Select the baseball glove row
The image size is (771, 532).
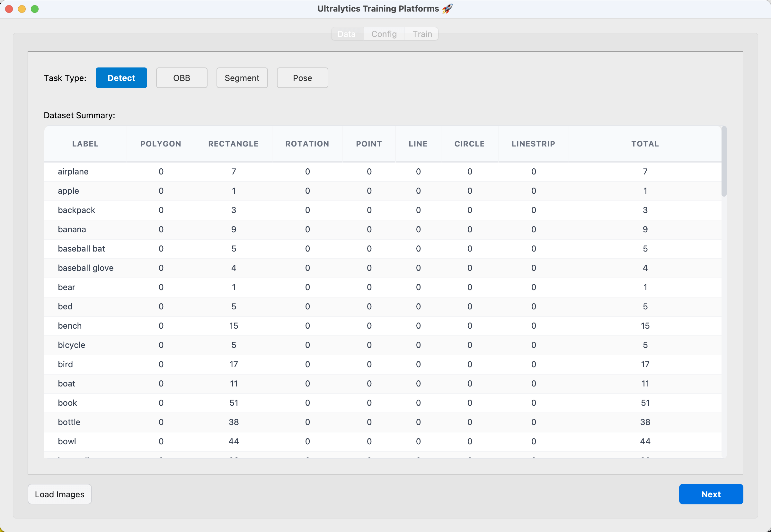[x=383, y=268]
